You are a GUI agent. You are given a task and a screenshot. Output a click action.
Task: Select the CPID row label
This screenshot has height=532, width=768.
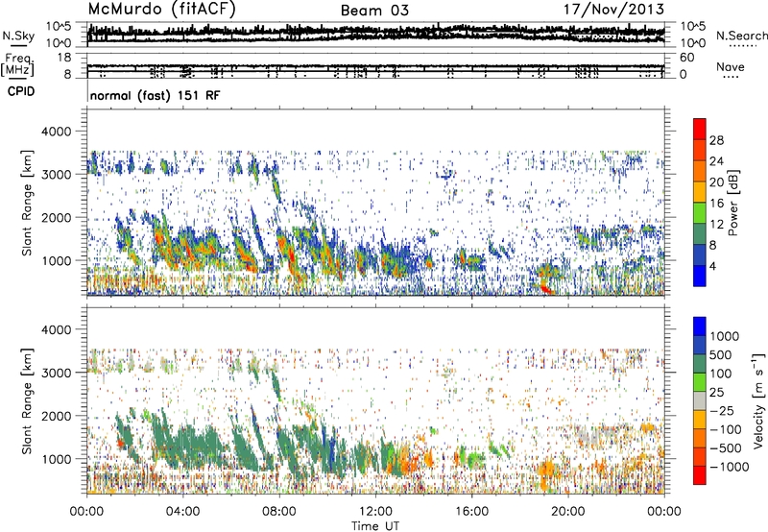click(21, 91)
